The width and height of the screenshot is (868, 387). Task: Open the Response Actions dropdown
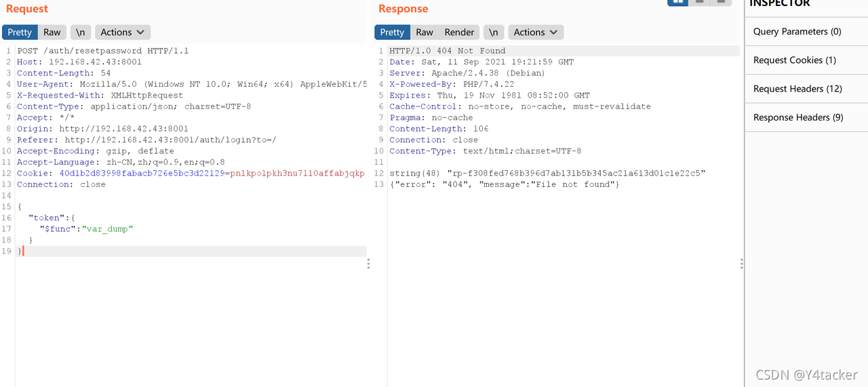click(536, 32)
